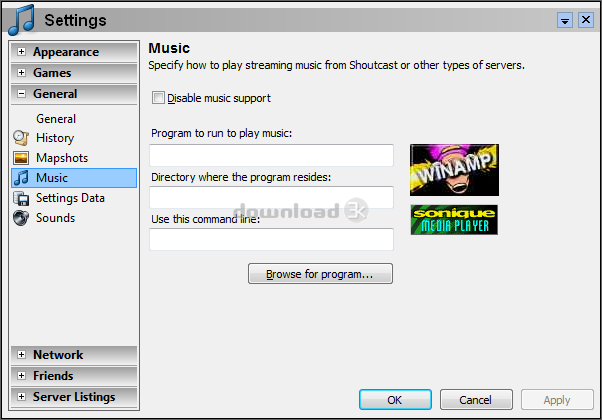Image resolution: width=602 pixels, height=420 pixels.
Task: Select the Mapshots picture icon
Action: (x=21, y=158)
